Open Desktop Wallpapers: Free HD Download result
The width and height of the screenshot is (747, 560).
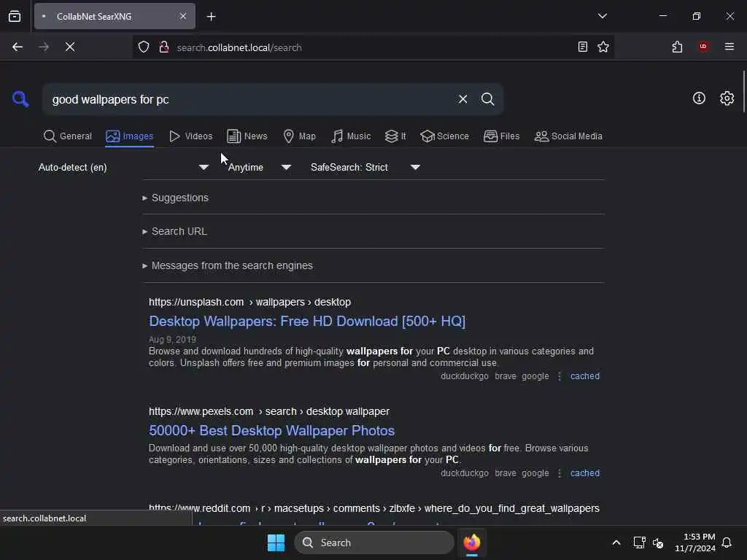pos(307,322)
